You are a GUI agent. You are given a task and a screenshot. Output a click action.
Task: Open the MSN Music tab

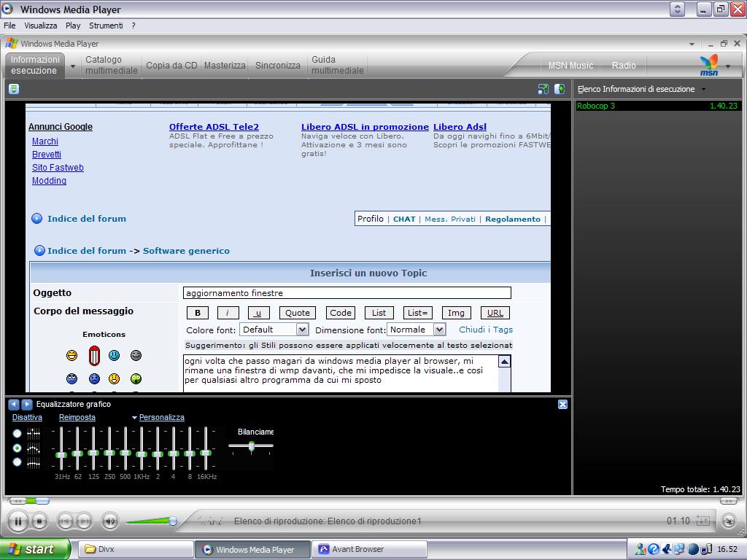(x=570, y=66)
